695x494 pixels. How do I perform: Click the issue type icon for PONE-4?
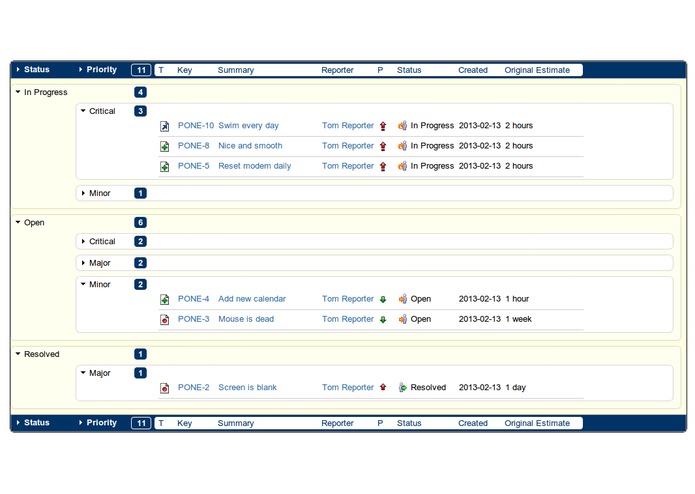click(x=164, y=300)
